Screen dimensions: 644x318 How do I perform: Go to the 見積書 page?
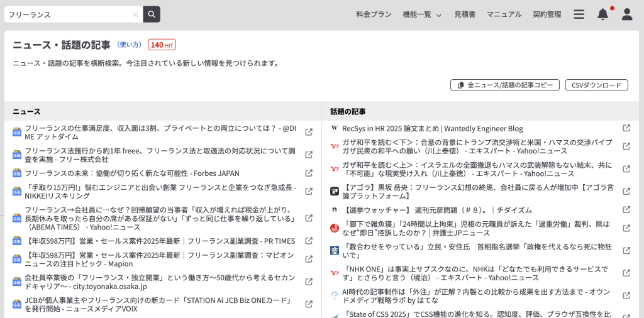coord(465,14)
